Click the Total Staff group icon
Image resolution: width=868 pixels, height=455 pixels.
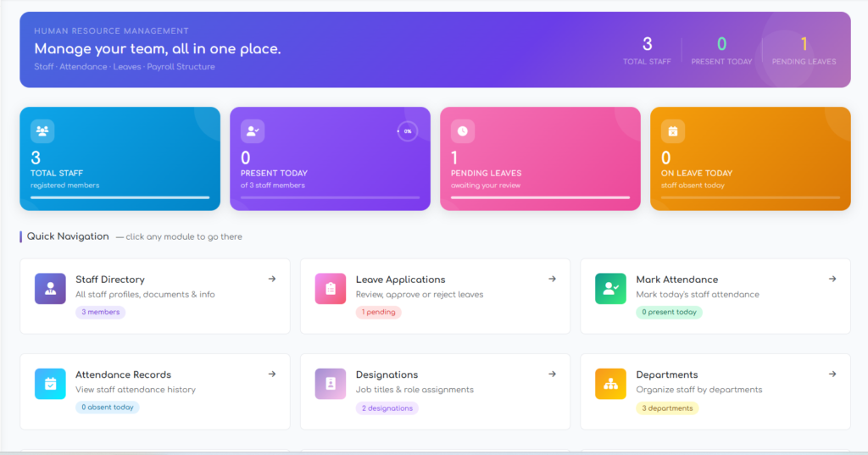coord(42,131)
